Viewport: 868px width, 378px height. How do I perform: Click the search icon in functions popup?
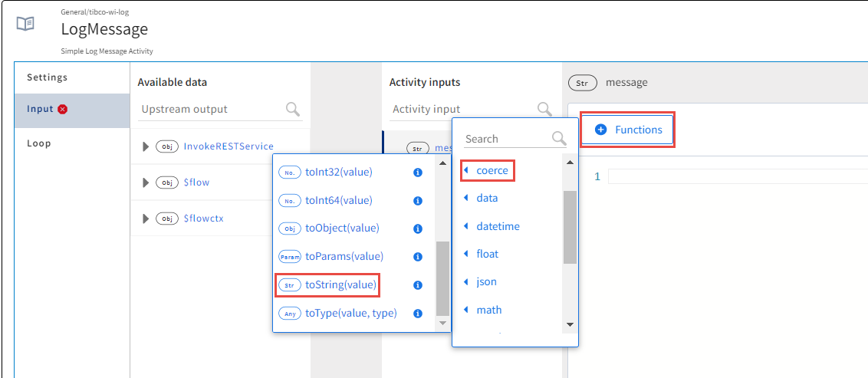pos(559,139)
